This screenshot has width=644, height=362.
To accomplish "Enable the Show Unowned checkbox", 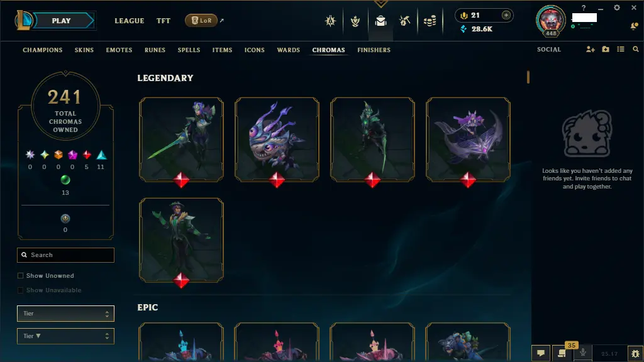I will click(20, 276).
